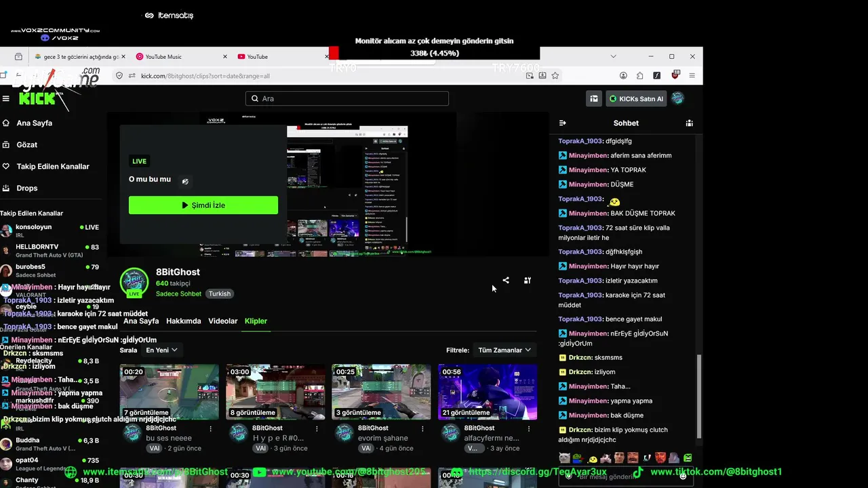Click the Drops gift icon in sidebar
This screenshot has height=488, width=868.
point(6,188)
